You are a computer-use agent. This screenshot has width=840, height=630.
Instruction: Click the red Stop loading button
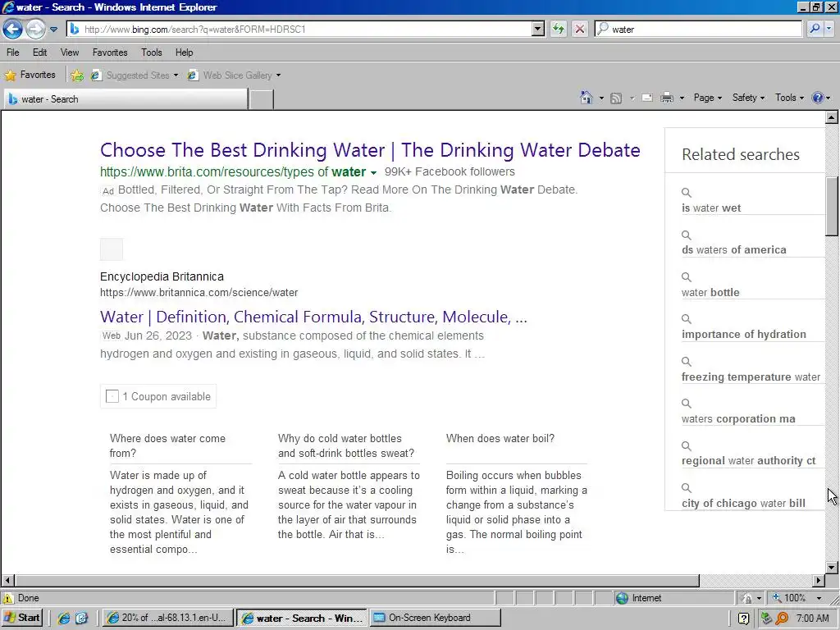pyautogui.click(x=580, y=30)
